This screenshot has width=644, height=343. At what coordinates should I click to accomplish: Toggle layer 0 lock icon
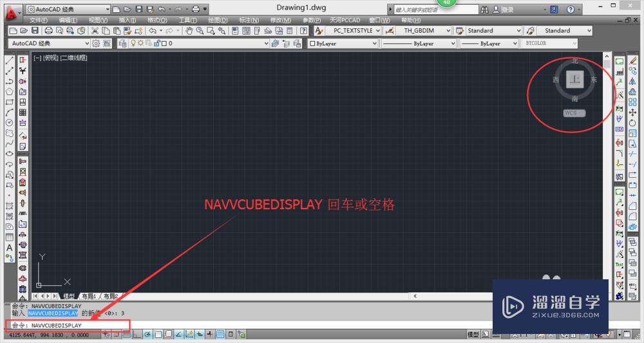(x=157, y=43)
